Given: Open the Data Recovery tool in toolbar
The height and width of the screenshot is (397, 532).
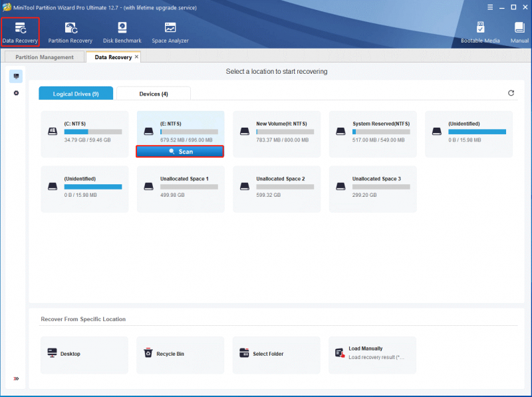Looking at the screenshot, I should pos(20,32).
